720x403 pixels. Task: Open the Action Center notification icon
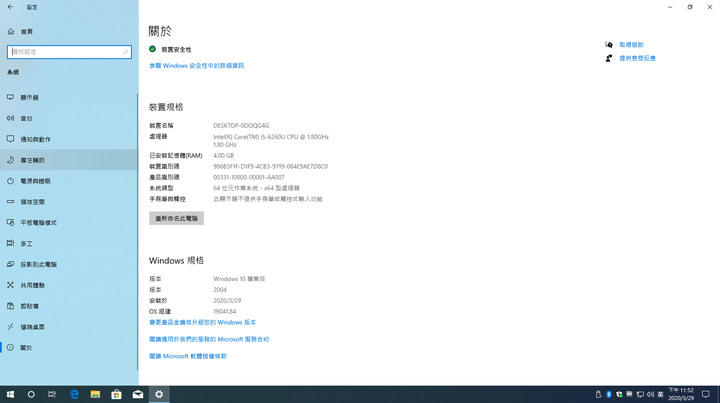click(706, 394)
